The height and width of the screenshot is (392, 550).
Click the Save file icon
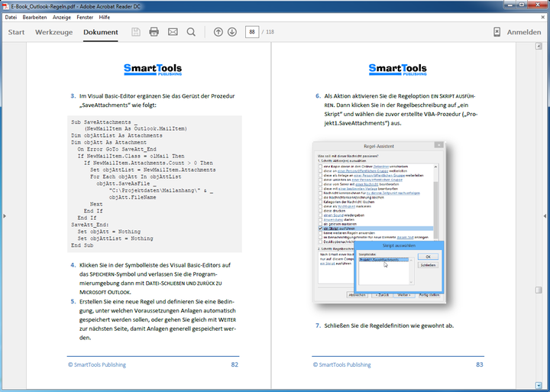[x=136, y=32]
